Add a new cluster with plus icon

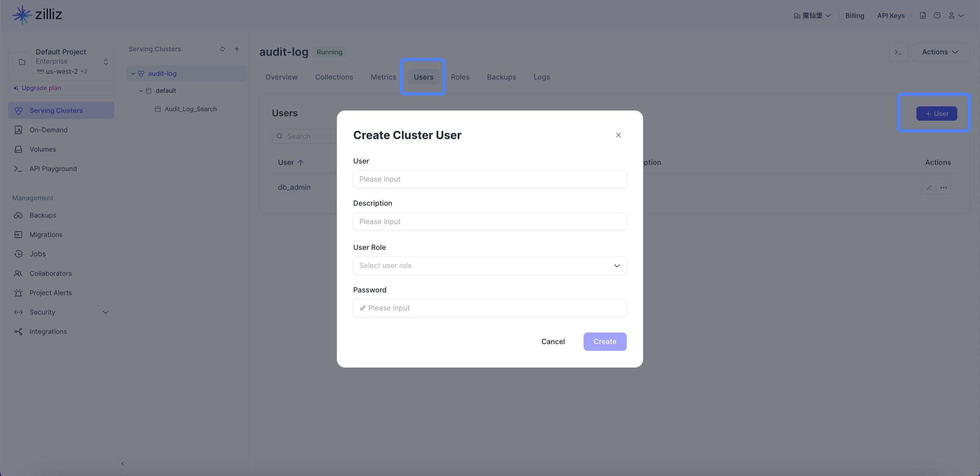[x=236, y=49]
